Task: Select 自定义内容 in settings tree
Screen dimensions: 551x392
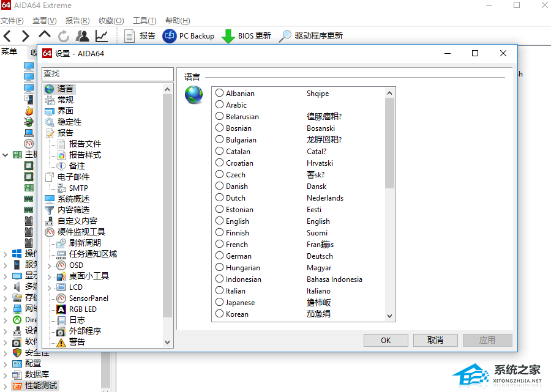Action: click(x=72, y=221)
